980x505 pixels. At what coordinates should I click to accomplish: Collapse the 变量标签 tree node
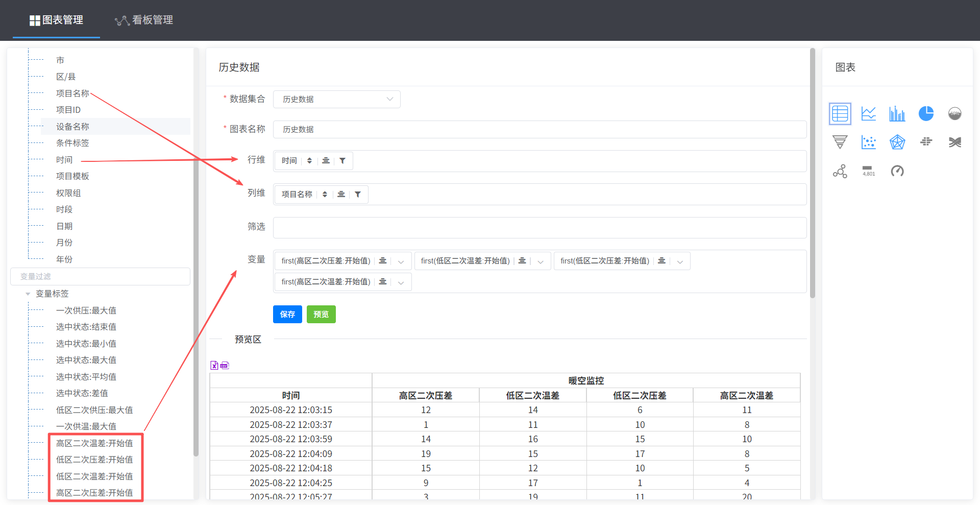[x=28, y=294]
